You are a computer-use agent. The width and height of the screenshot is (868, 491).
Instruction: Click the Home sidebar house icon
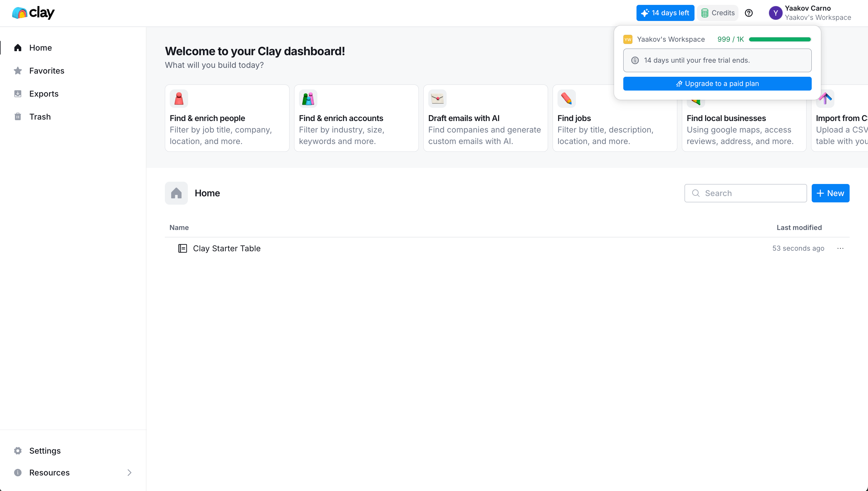coord(18,47)
